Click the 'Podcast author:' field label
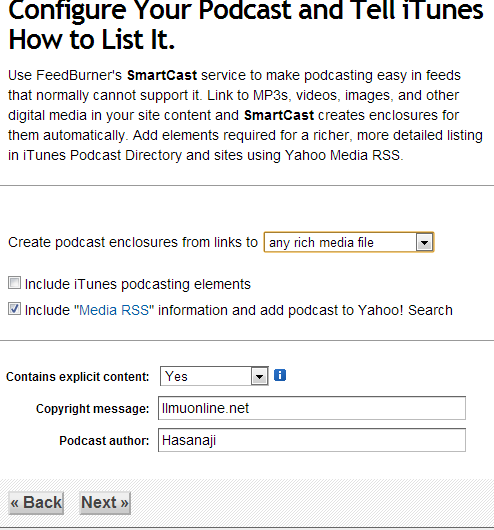This screenshot has height=530, width=494. [104, 441]
